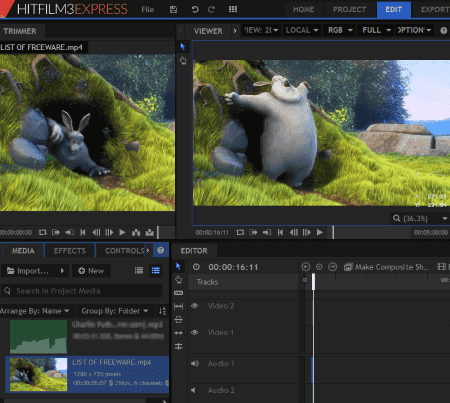
Task: Step back one frame in Trimmer
Action: click(96, 232)
